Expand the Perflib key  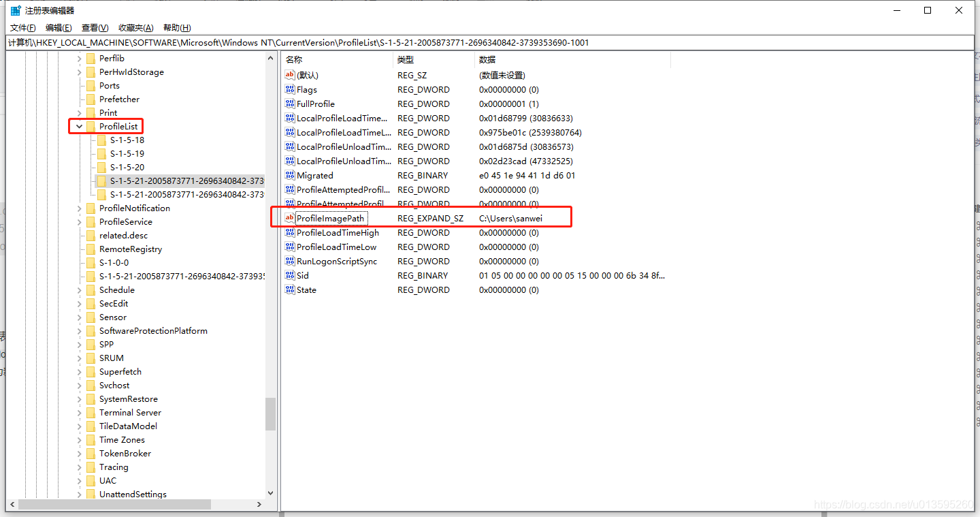[x=80, y=58]
